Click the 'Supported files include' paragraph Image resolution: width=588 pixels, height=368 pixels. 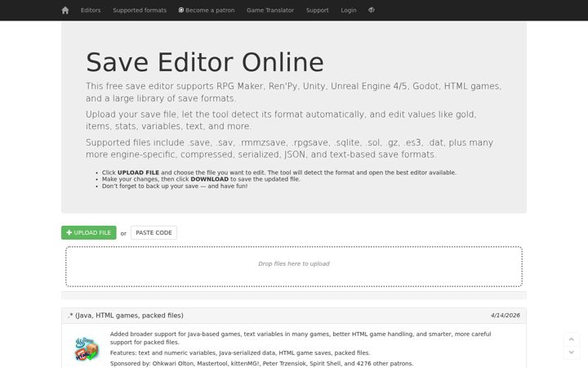point(289,148)
